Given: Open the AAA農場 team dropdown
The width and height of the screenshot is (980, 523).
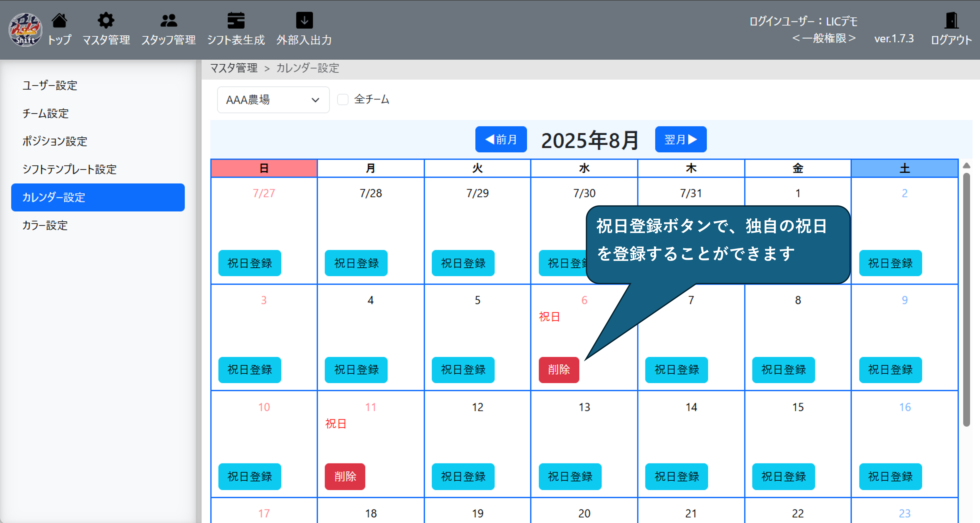Looking at the screenshot, I should coord(273,100).
